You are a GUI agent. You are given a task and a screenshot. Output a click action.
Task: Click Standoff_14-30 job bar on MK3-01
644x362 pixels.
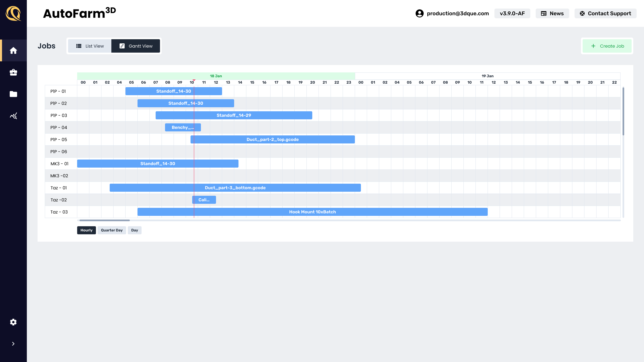pyautogui.click(x=157, y=164)
